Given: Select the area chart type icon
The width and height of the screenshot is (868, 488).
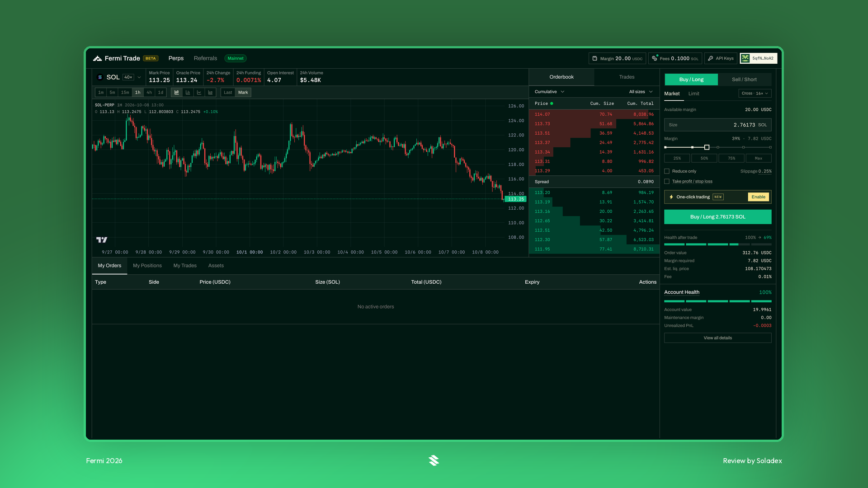Looking at the screenshot, I should [x=211, y=92].
